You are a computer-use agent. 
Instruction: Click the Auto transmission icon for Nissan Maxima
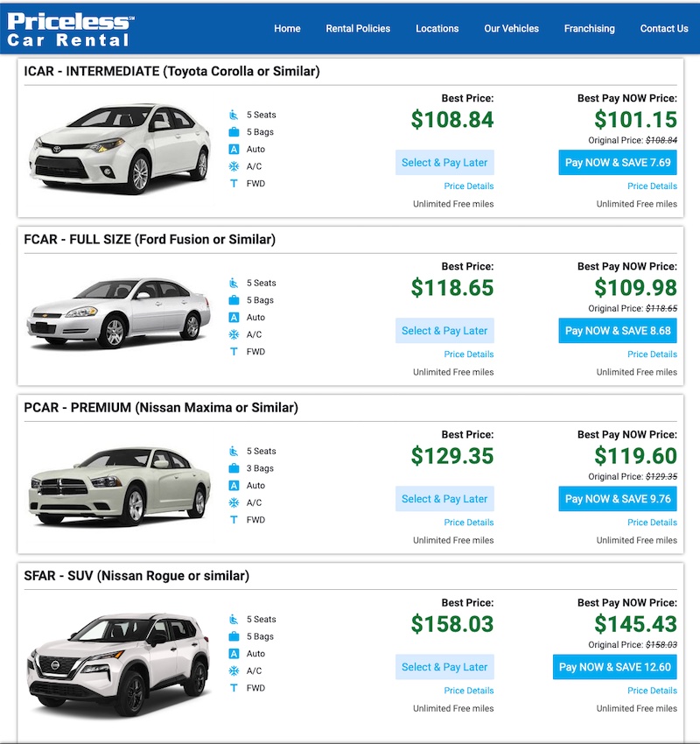[x=234, y=486]
